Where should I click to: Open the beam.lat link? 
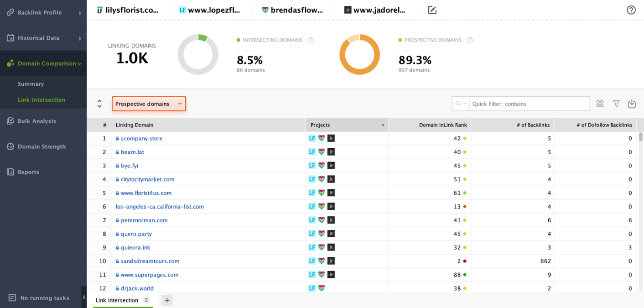point(132,152)
